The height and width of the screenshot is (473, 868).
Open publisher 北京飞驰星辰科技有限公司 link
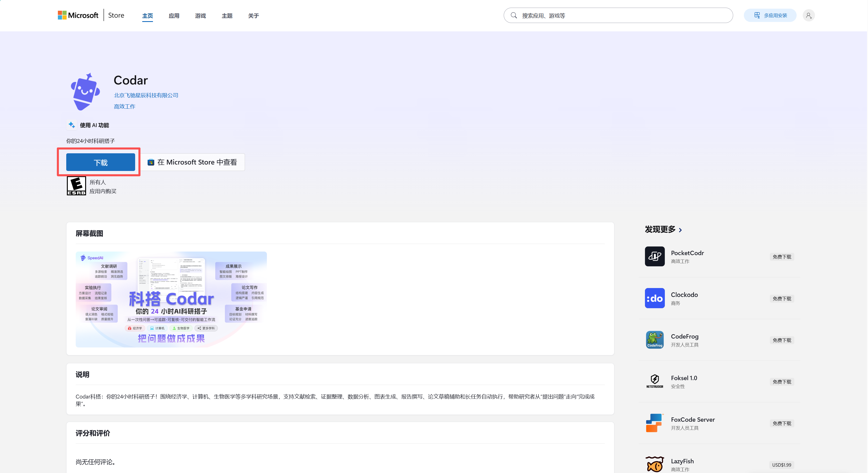pos(146,95)
